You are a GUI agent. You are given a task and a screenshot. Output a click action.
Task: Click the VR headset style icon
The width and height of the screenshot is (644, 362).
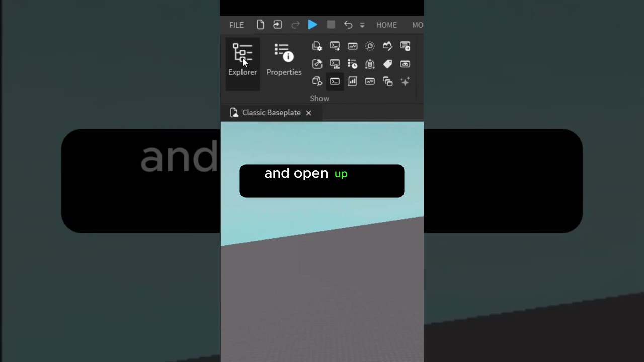click(x=405, y=64)
